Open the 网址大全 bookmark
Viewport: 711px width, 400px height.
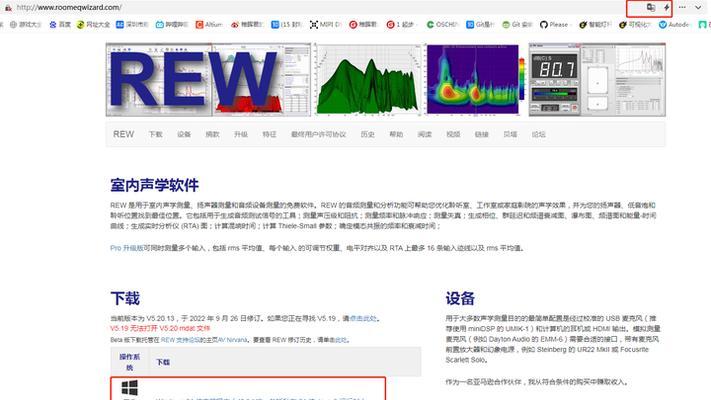click(x=93, y=24)
